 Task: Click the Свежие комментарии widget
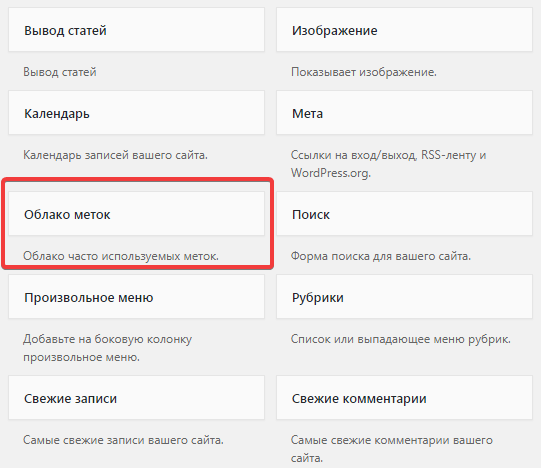tap(404, 398)
